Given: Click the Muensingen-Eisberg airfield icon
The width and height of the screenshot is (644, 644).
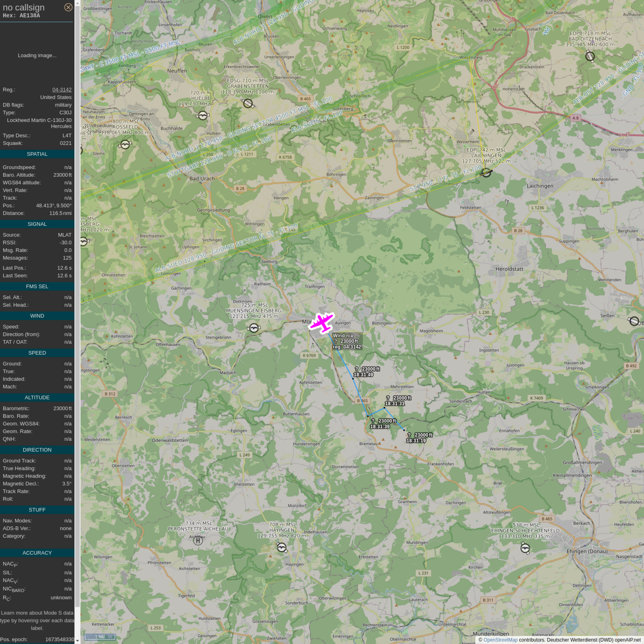Looking at the screenshot, I should click(254, 328).
